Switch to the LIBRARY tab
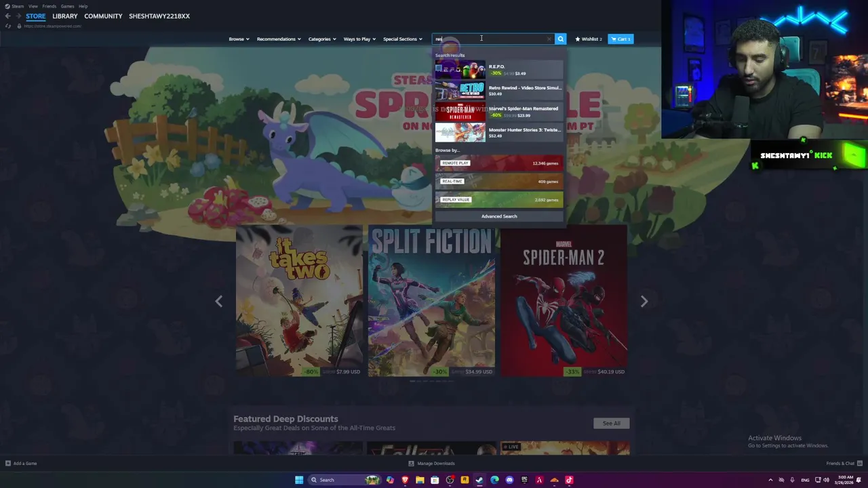Screen dimensions: 868x488 [x=65, y=16]
